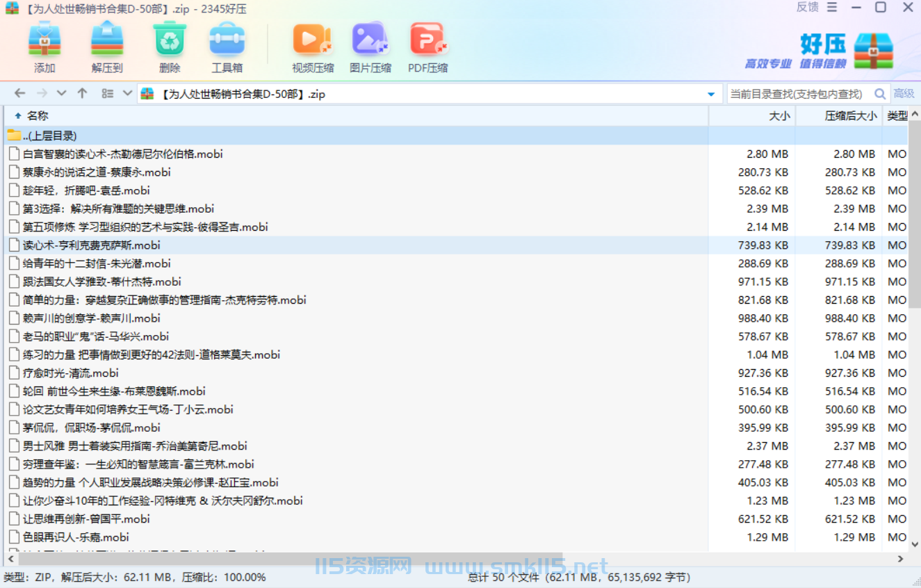The width and height of the screenshot is (921, 588).
Task: Click the back navigation arrow
Action: pos(20,93)
